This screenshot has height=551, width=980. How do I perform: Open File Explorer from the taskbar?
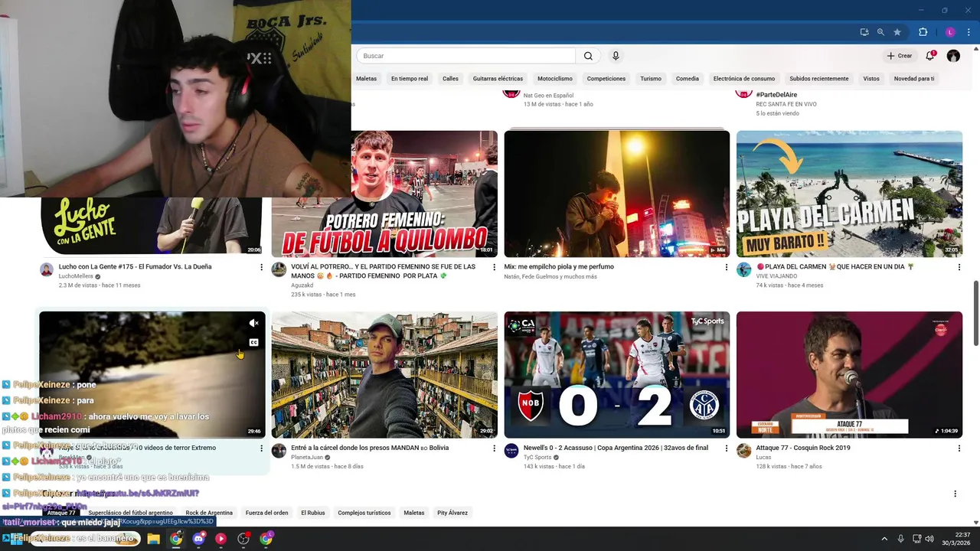(x=153, y=539)
